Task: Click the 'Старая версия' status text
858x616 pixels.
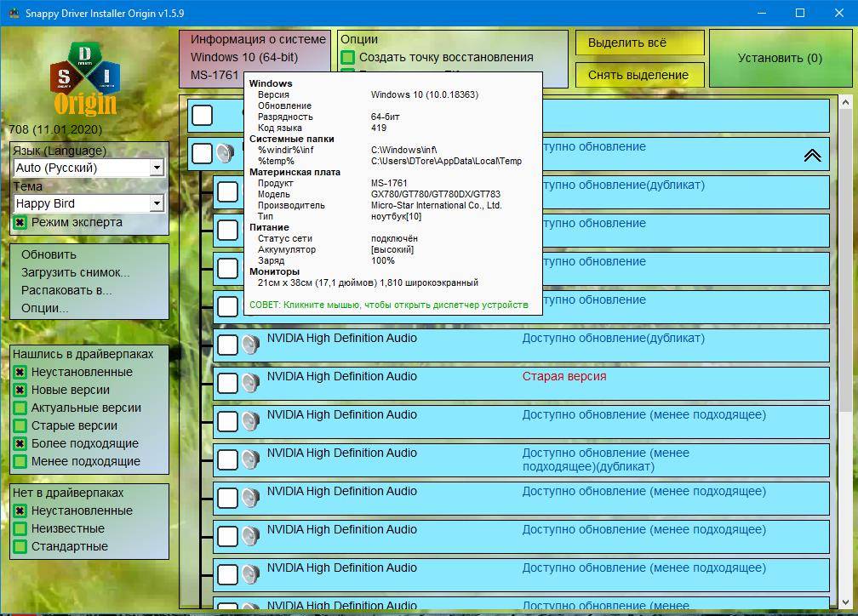Action: (x=564, y=376)
